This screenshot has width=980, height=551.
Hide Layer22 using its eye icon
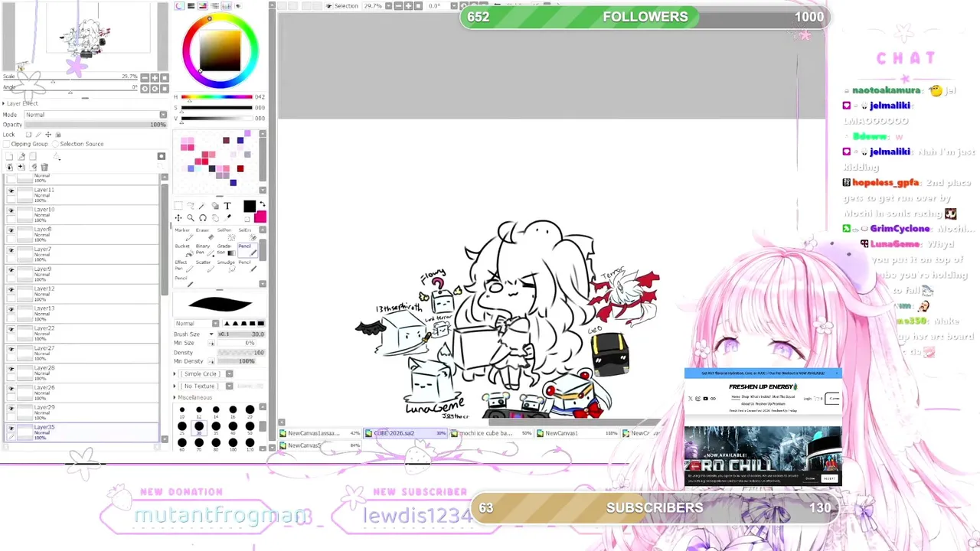11,328
